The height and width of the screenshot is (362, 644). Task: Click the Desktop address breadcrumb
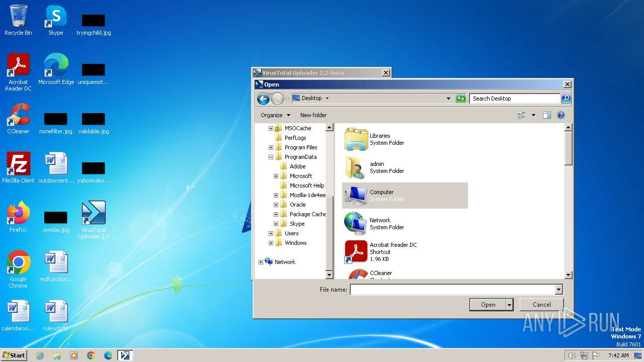311,99
